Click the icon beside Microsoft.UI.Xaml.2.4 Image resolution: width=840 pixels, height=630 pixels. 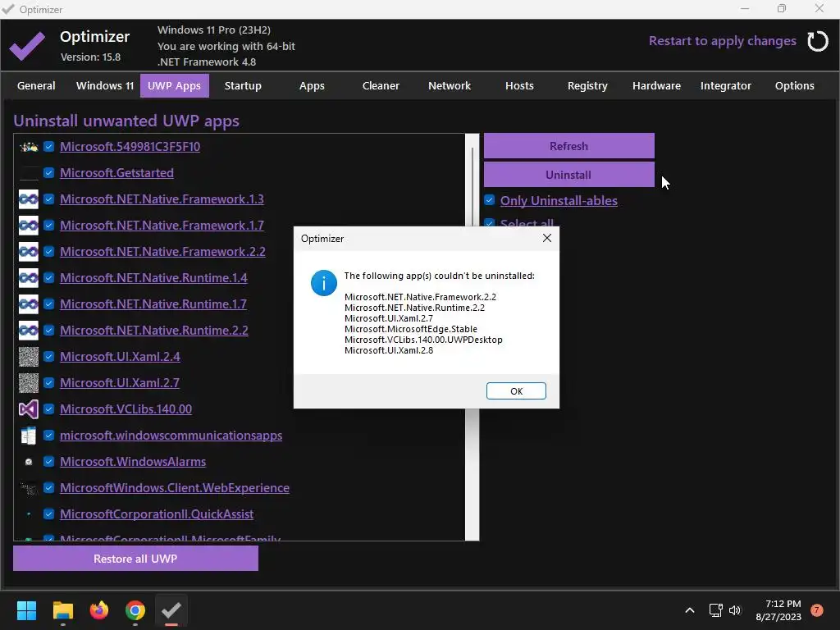(29, 357)
